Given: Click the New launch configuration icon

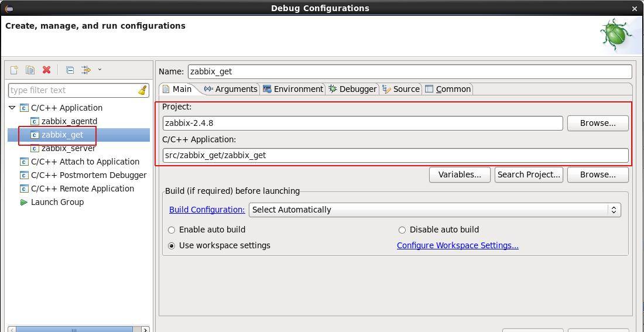Looking at the screenshot, I should (x=14, y=70).
